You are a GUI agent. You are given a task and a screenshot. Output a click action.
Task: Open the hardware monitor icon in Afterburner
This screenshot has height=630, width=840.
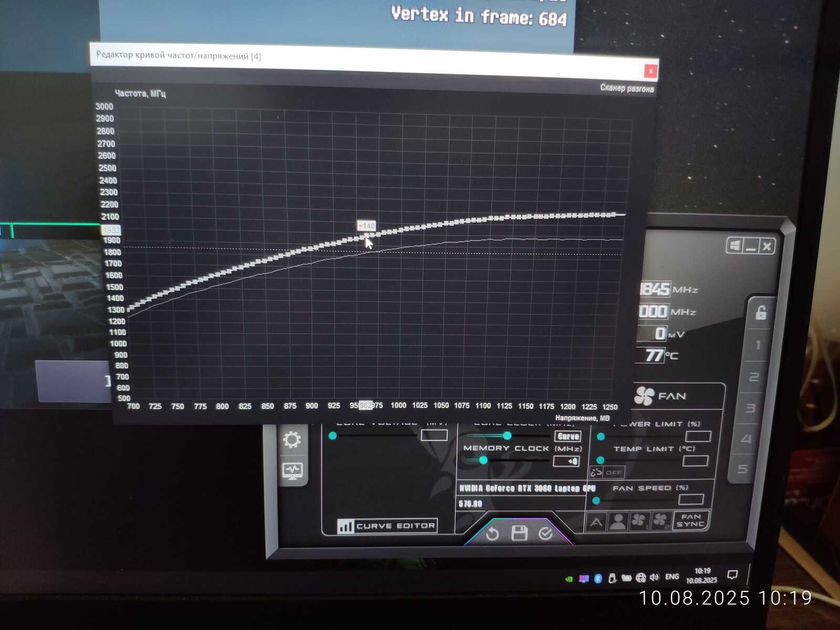292,470
